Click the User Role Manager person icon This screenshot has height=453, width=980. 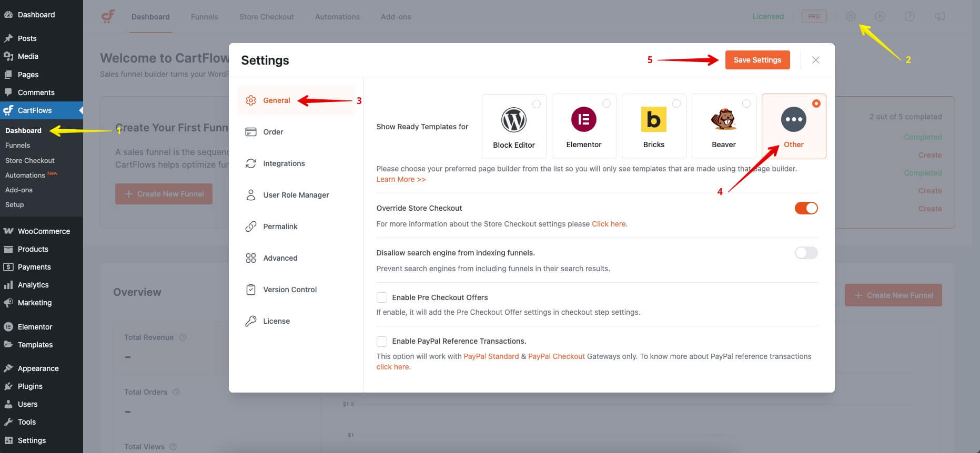(251, 195)
